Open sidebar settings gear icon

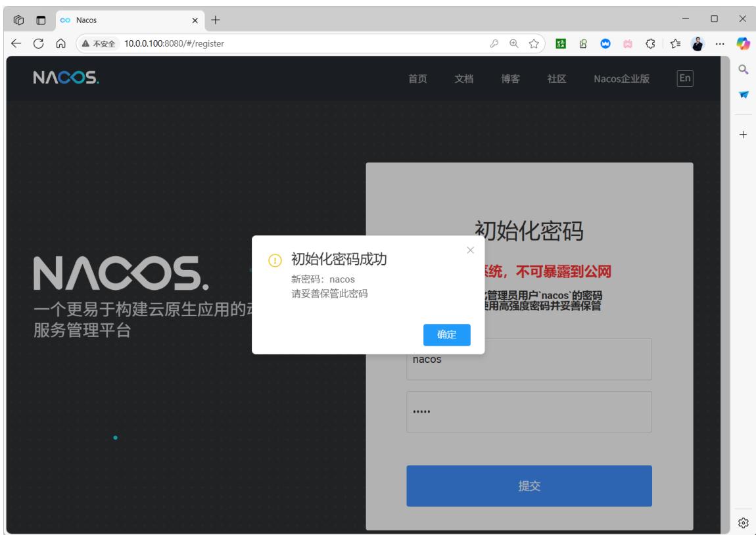(744, 523)
